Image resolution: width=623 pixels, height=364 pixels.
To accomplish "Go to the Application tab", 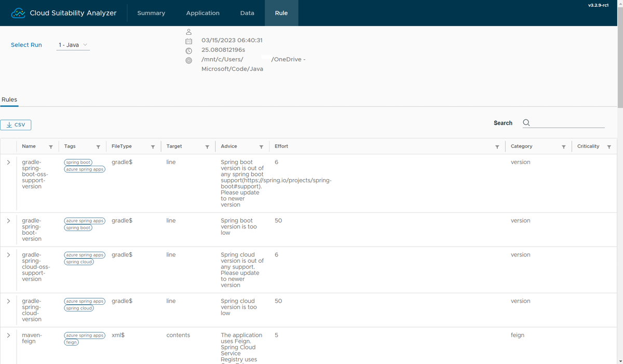I will tap(202, 13).
